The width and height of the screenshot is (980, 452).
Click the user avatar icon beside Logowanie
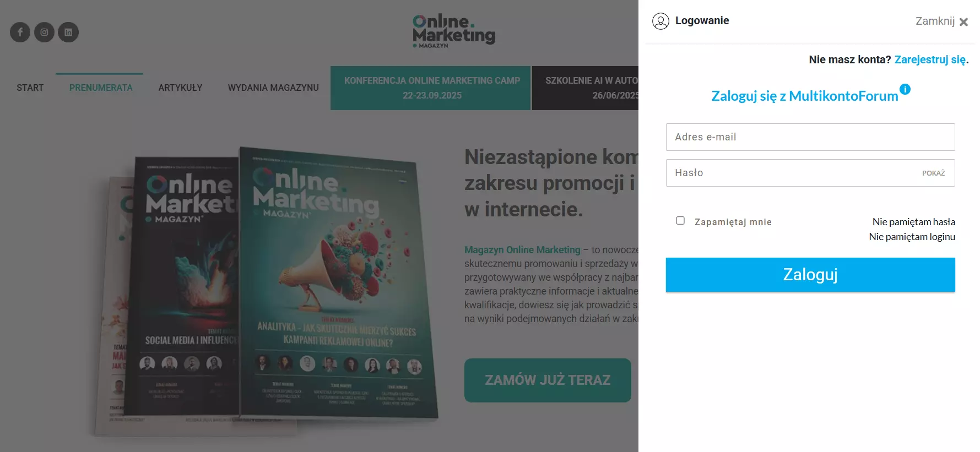[660, 21]
